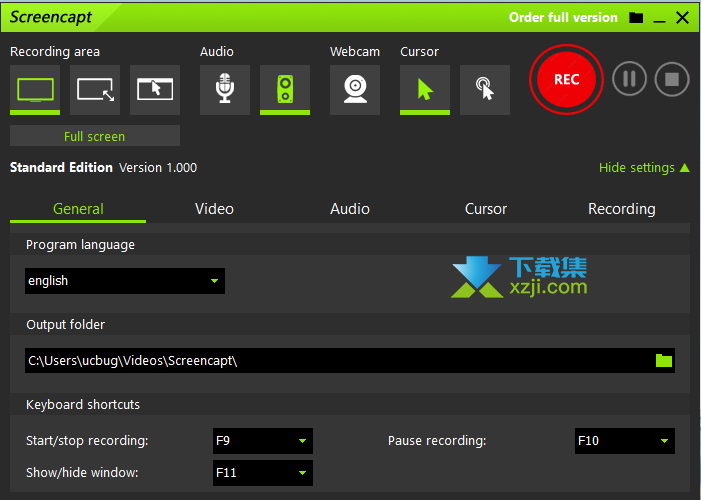Open Start/stop recording shortcut dropdown F9
The image size is (701, 500).
point(263,441)
